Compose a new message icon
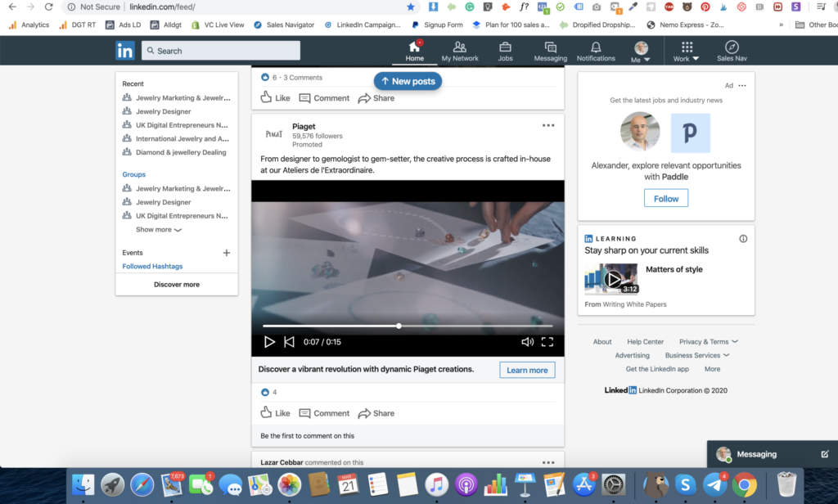 pyautogui.click(x=825, y=454)
